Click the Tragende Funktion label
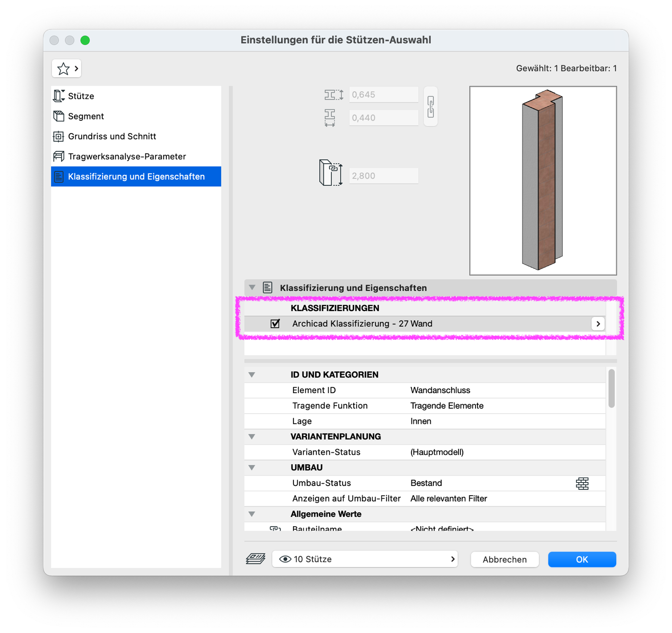Image resolution: width=672 pixels, height=633 pixels. [x=330, y=406]
